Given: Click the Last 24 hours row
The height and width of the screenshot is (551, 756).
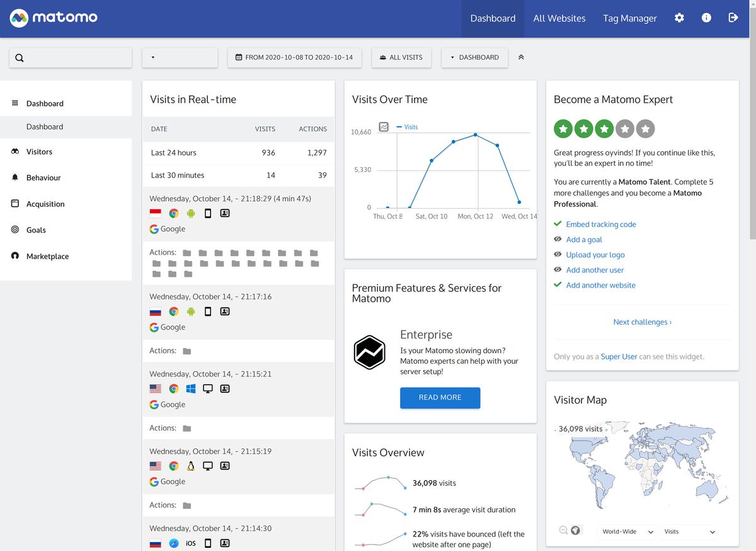Looking at the screenshot, I should click(x=239, y=153).
